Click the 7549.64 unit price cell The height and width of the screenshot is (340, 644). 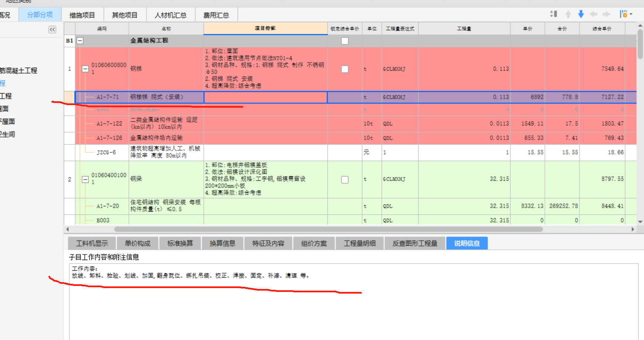602,69
